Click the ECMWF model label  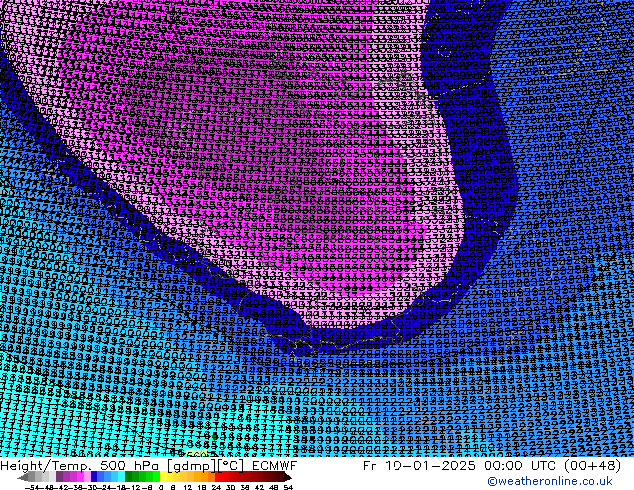pyautogui.click(x=275, y=466)
